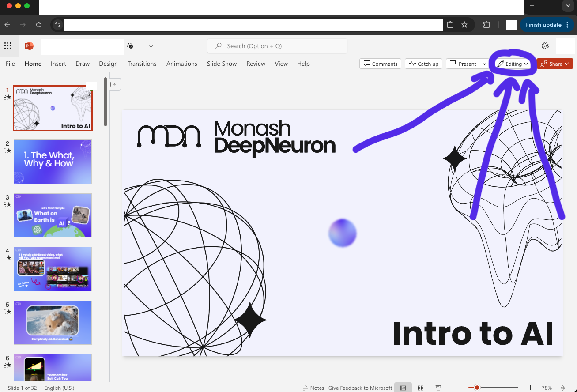This screenshot has width=577, height=392.
Task: Select slide 4 thumbnail about Mr Beast video
Action: 53,269
